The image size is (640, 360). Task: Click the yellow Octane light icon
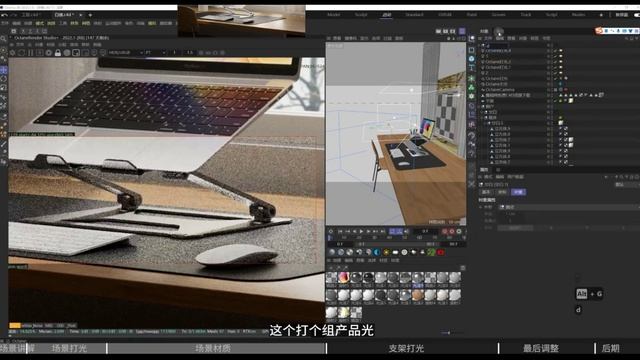(387, 252)
